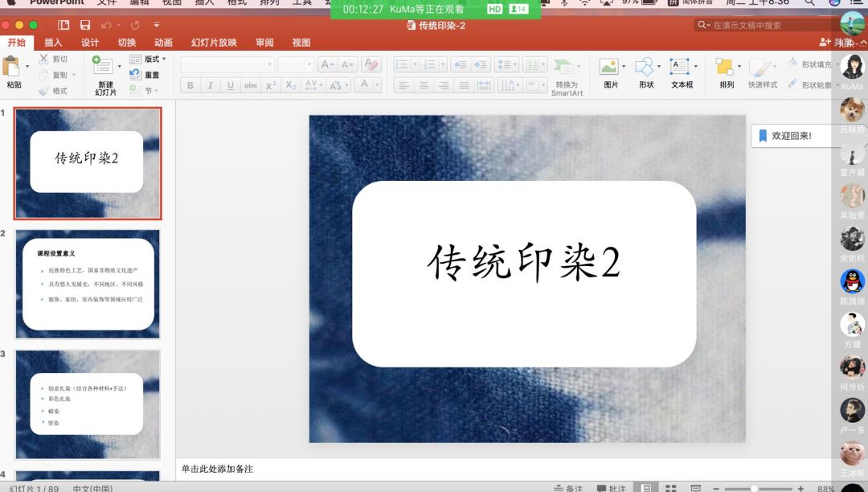
Task: Click the Share (共享) button
Action: click(836, 42)
